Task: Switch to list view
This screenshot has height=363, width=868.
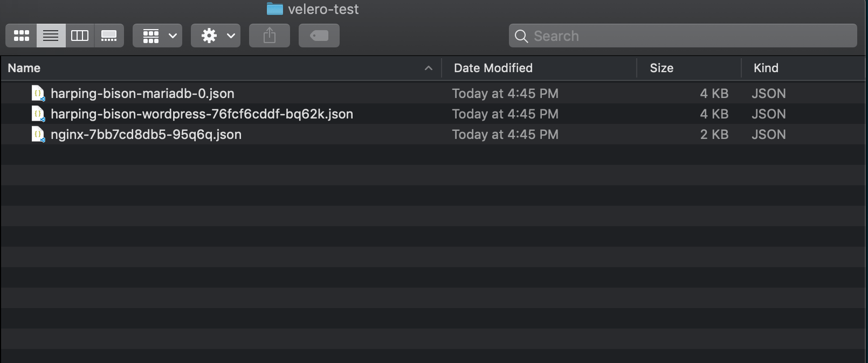Action: click(x=51, y=36)
